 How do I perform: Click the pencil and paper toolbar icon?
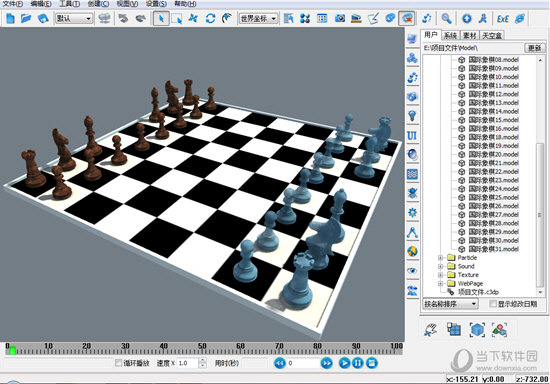[x=373, y=18]
